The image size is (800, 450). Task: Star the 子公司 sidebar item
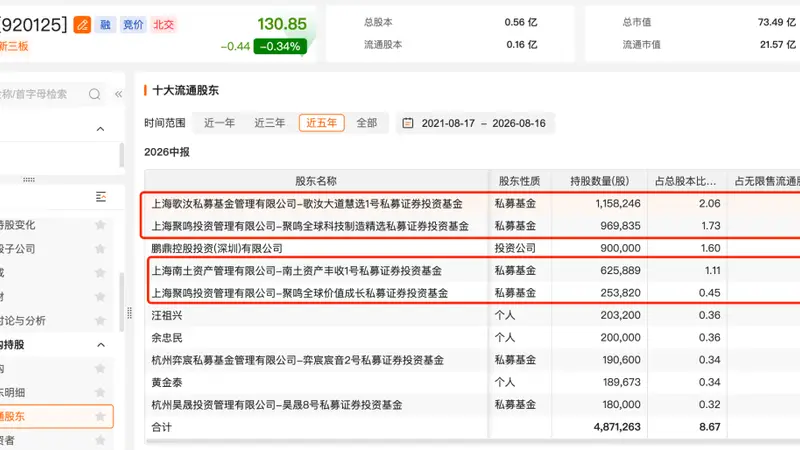(x=100, y=248)
